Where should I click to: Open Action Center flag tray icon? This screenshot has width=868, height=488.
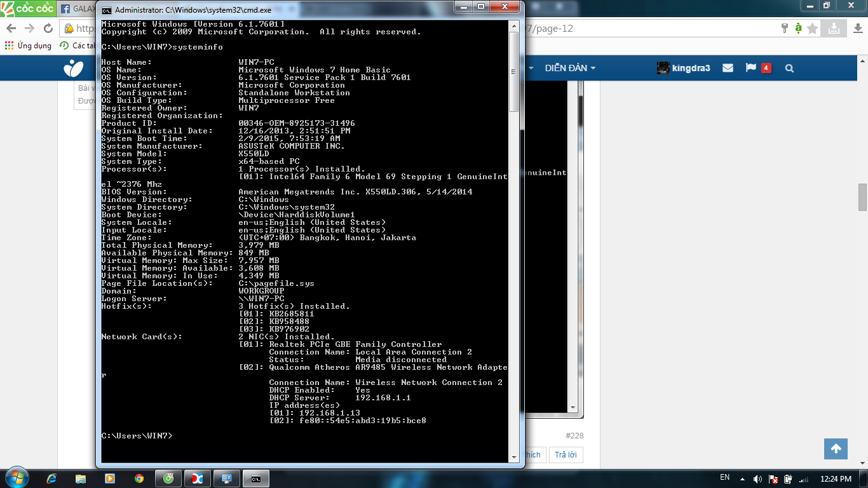(x=773, y=478)
